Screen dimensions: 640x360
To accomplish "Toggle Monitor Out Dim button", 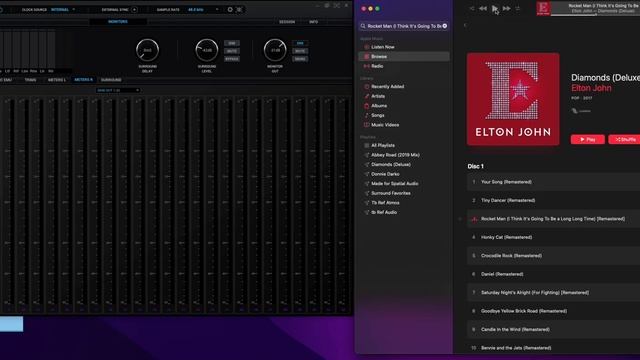I will click(x=300, y=43).
